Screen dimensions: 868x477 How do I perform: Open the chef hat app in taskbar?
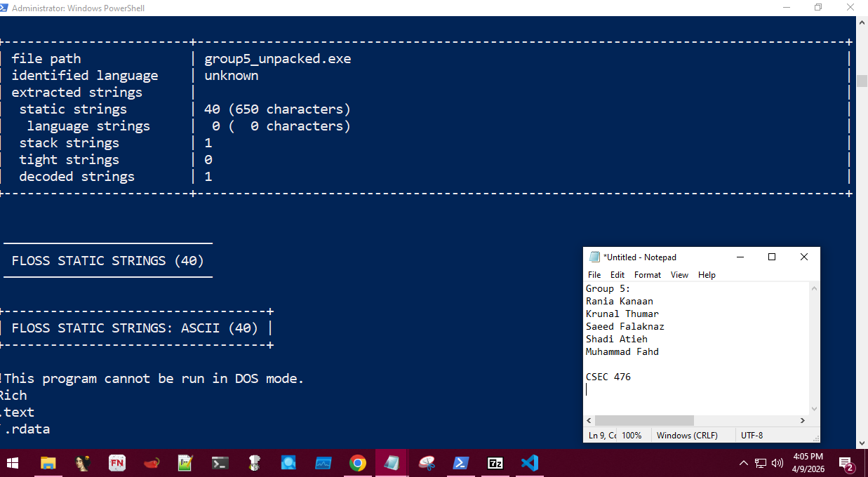(255, 463)
